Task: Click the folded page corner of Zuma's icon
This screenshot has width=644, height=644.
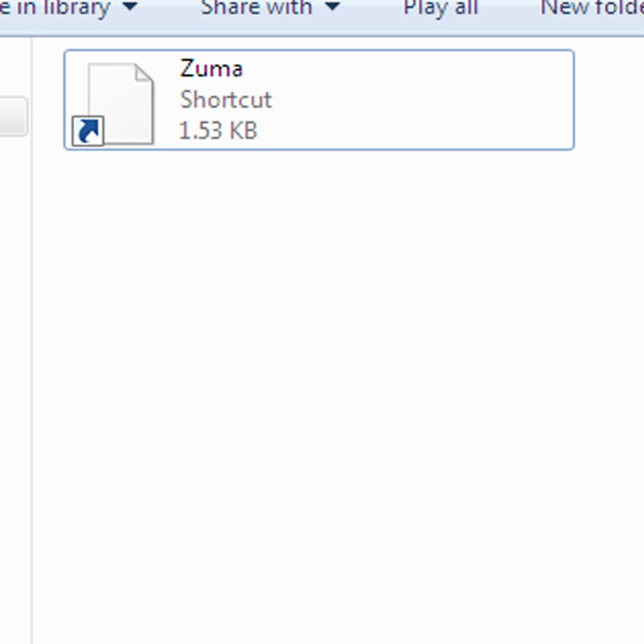Action: (144, 73)
